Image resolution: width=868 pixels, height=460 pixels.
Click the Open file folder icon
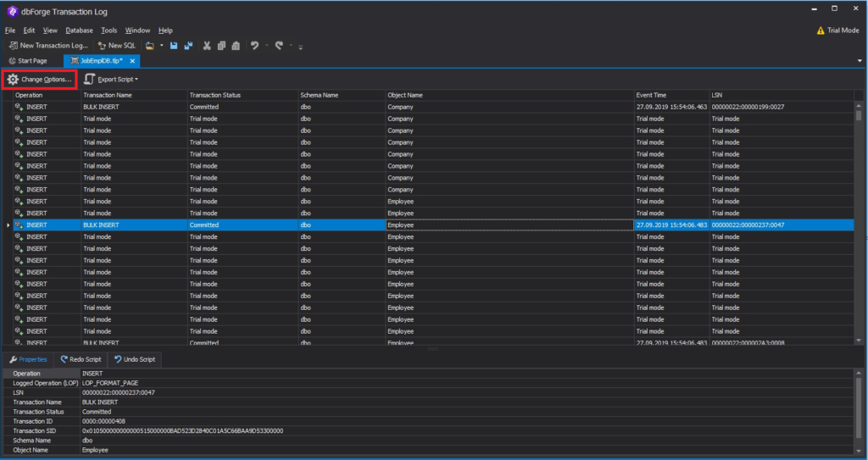coord(149,46)
